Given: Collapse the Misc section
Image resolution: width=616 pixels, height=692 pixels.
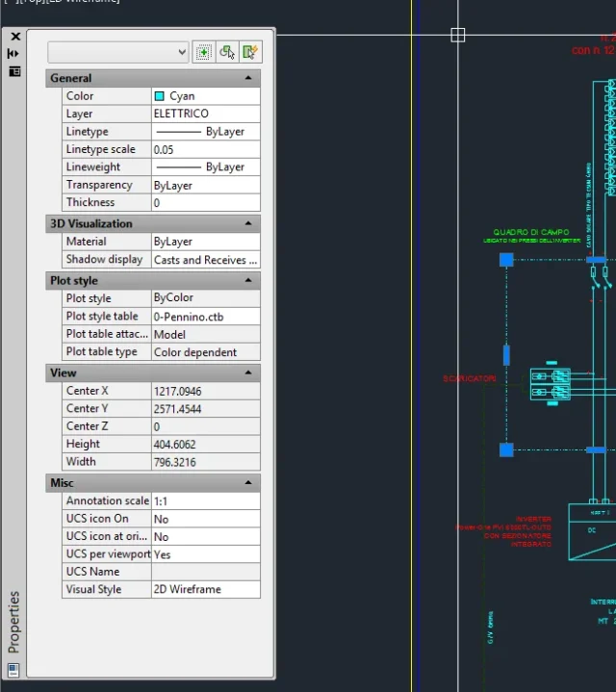Looking at the screenshot, I should pos(248,482).
